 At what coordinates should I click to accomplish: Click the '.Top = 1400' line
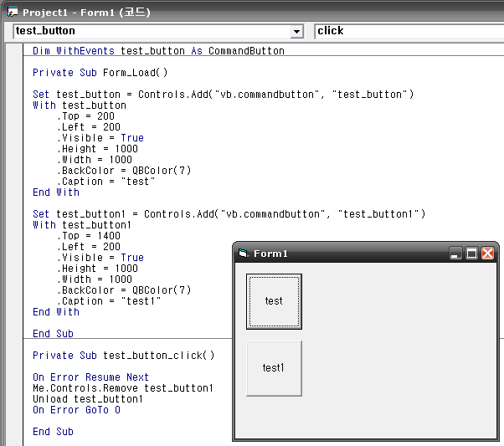(x=89, y=236)
